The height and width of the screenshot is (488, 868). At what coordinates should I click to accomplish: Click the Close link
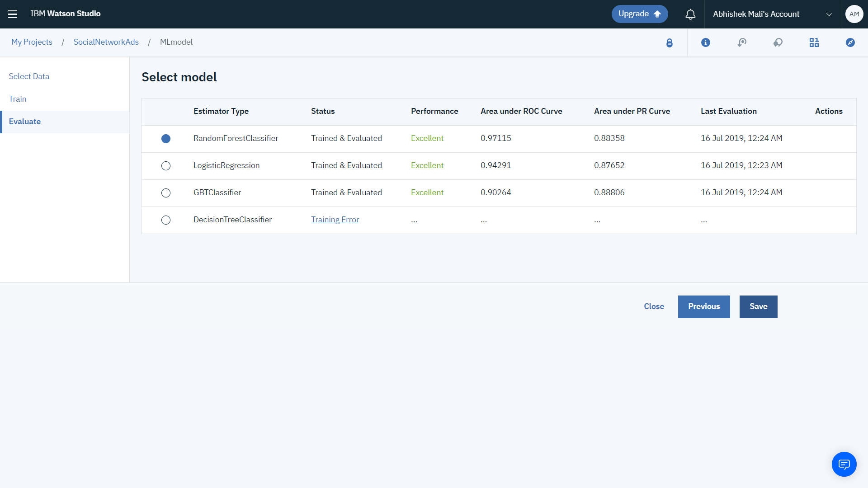(x=654, y=306)
